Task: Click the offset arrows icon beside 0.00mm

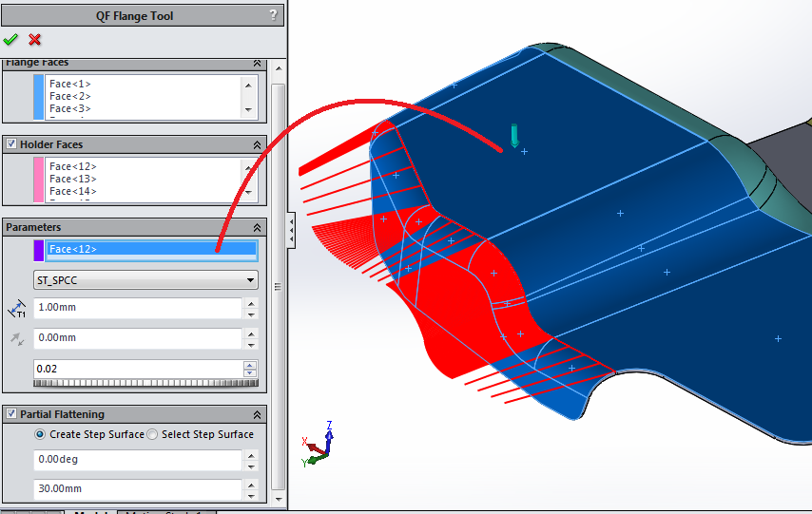Action: tap(17, 338)
